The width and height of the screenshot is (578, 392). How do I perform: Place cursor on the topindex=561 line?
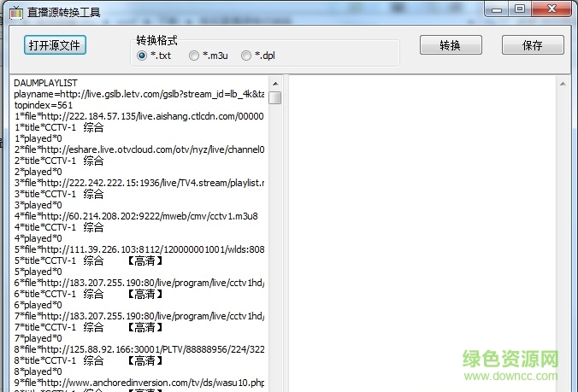coord(43,105)
